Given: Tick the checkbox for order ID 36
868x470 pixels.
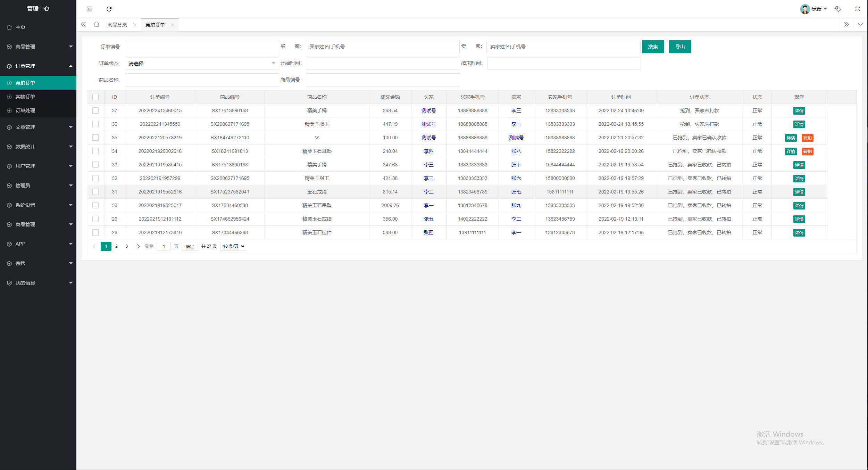Looking at the screenshot, I should [x=95, y=124].
